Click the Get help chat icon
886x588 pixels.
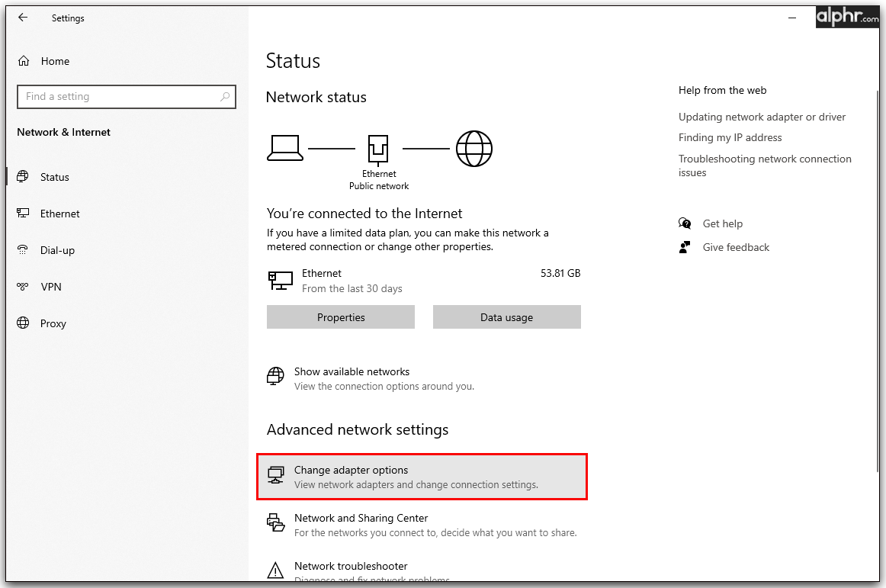click(x=685, y=223)
